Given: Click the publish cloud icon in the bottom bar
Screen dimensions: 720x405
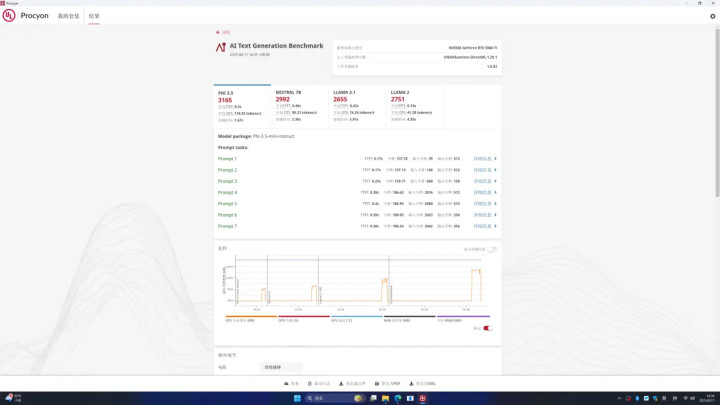Looking at the screenshot, I should click(x=286, y=383).
